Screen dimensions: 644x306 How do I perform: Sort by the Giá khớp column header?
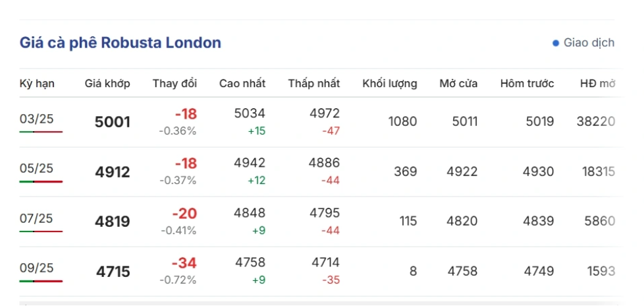point(107,84)
